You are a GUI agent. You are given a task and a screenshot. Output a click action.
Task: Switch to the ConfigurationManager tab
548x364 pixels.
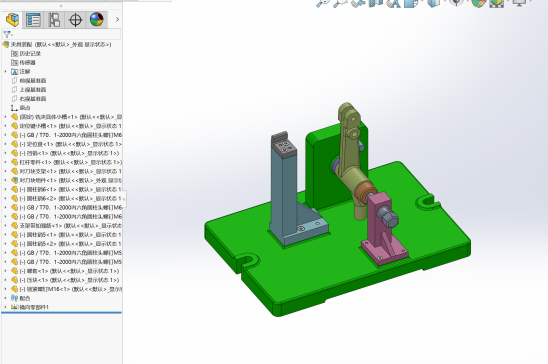click(x=54, y=20)
